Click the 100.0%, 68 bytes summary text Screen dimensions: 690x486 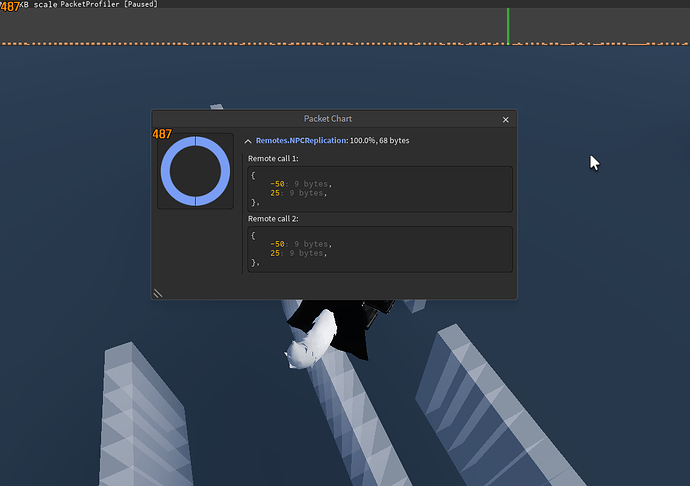point(379,141)
